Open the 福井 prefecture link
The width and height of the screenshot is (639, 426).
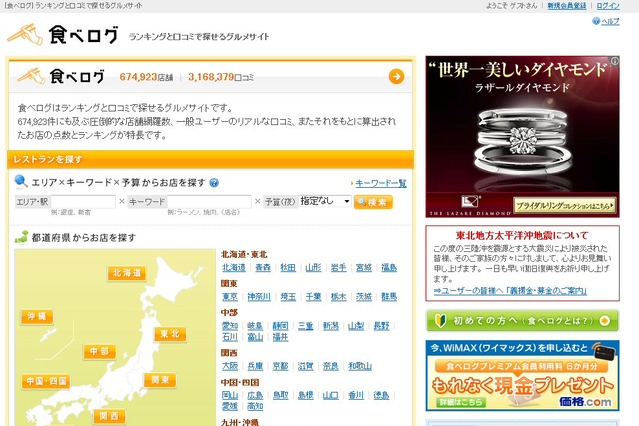(x=280, y=337)
